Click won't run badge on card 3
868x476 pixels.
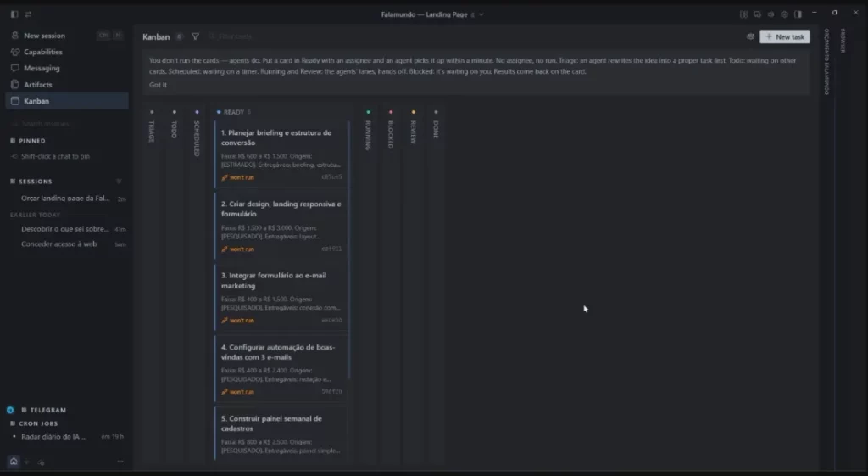tap(237, 320)
